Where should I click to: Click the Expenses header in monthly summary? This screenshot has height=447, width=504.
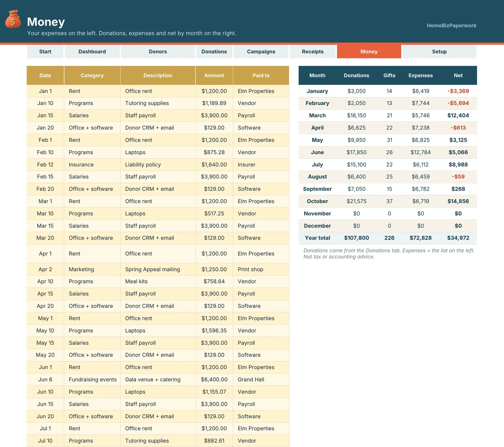(x=420, y=75)
